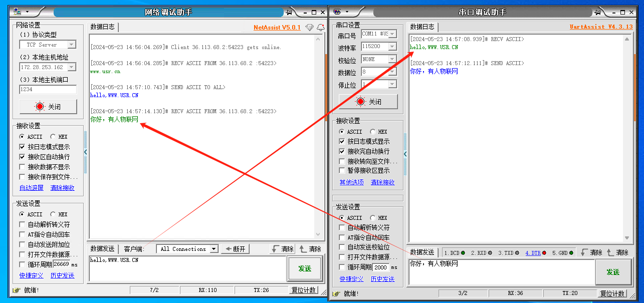The height and width of the screenshot is (303, 644).
Task: Click the pointing hand icon in NetAssist status bar
Action: tap(17, 290)
